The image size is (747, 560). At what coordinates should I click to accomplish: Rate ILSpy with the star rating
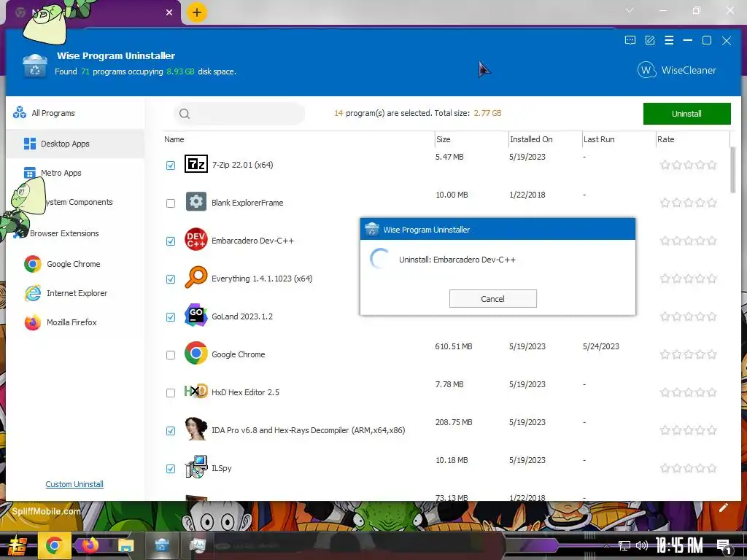coord(689,469)
